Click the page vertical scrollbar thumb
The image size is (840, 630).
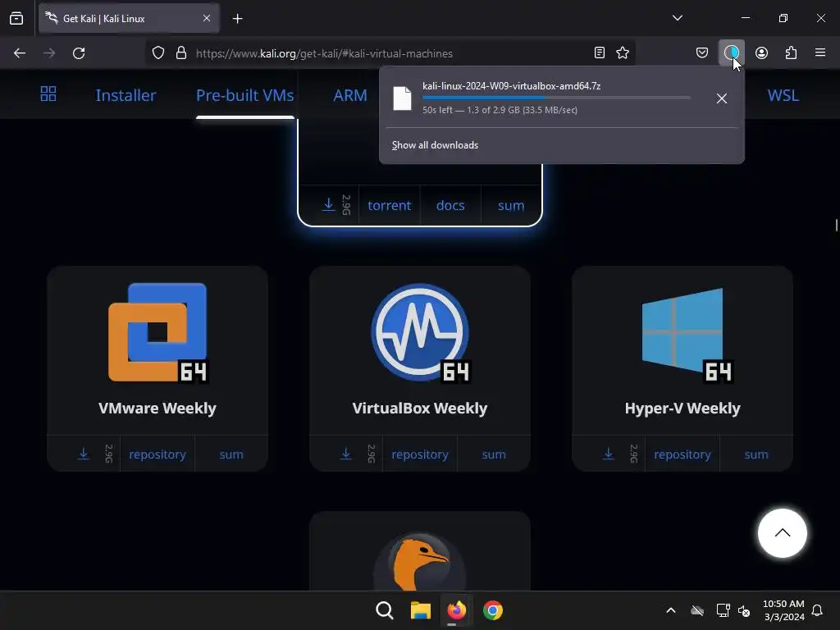tap(836, 225)
